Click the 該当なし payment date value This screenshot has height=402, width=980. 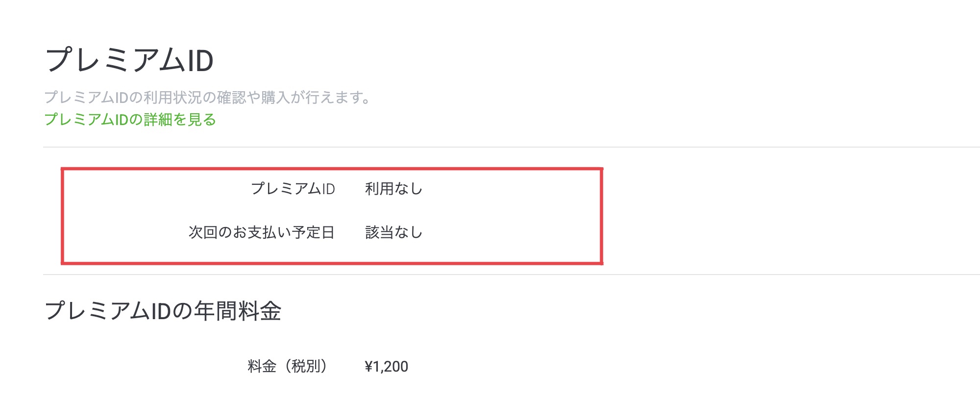pyautogui.click(x=393, y=232)
